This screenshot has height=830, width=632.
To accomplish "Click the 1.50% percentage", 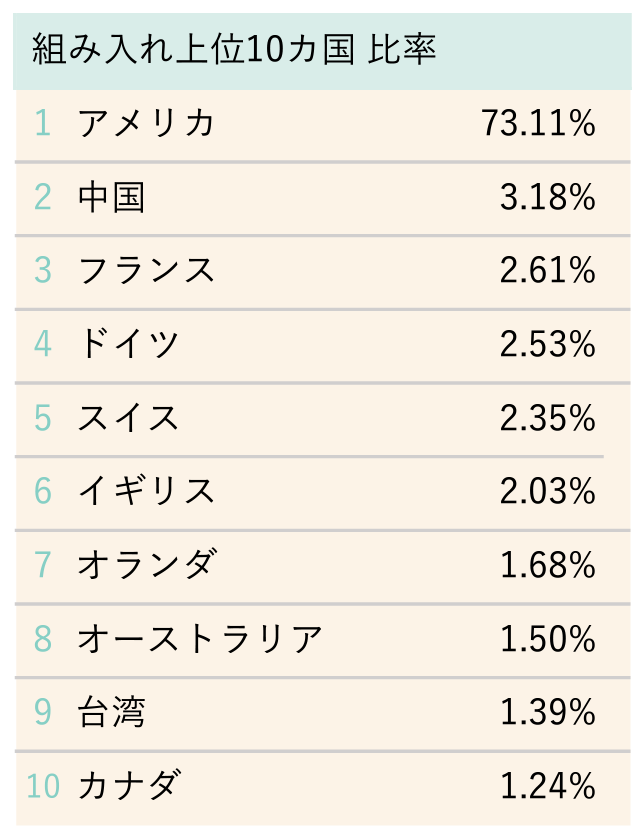I will pos(547,638).
